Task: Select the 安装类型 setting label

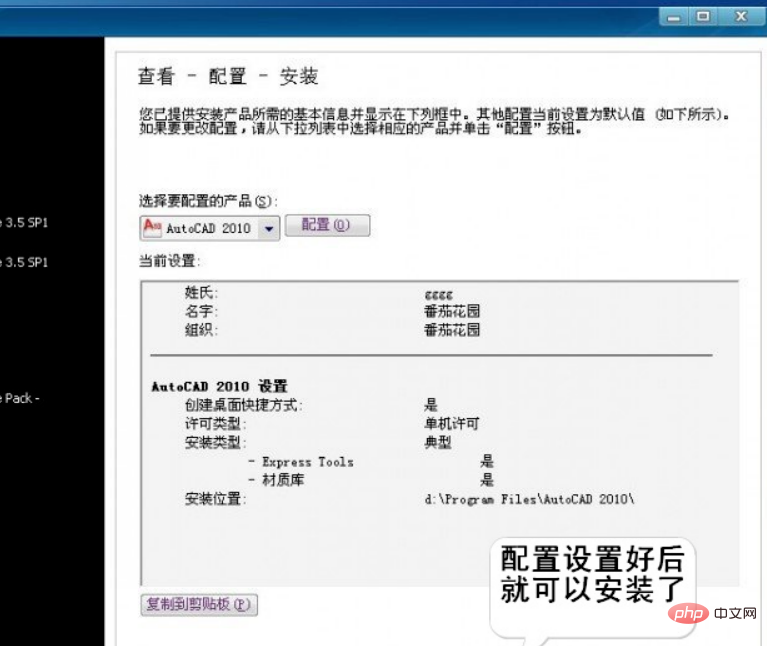Action: pyautogui.click(x=215, y=443)
